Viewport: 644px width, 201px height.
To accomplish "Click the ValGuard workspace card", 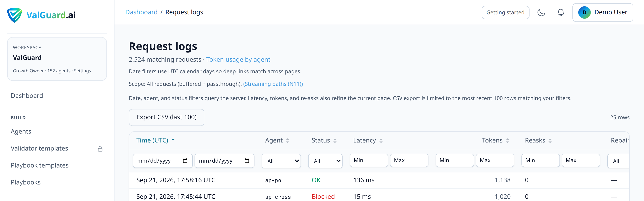I will (x=57, y=59).
